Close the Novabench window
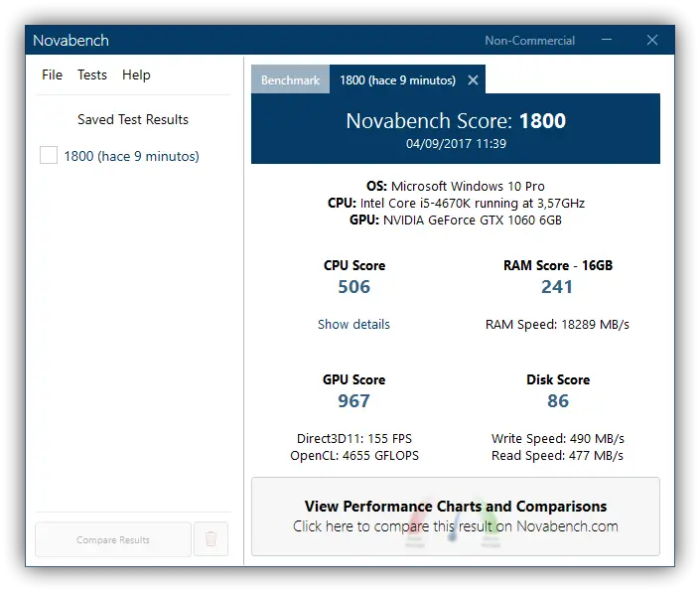The image size is (700, 592). pos(652,40)
